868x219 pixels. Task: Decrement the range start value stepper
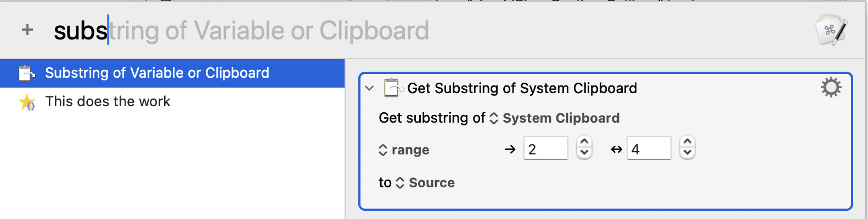[584, 153]
